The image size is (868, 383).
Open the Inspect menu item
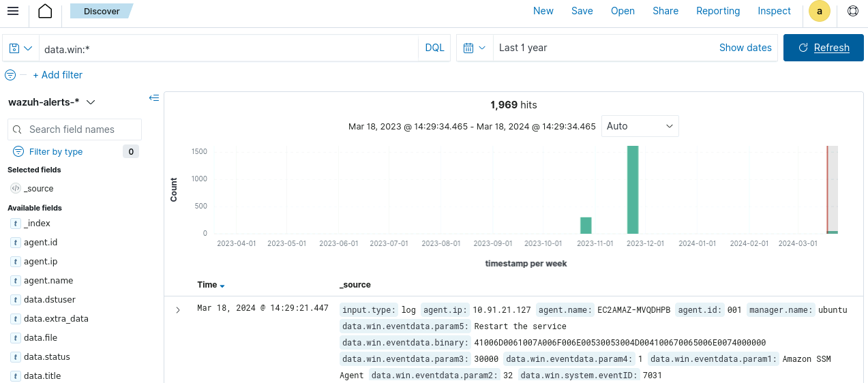click(774, 11)
